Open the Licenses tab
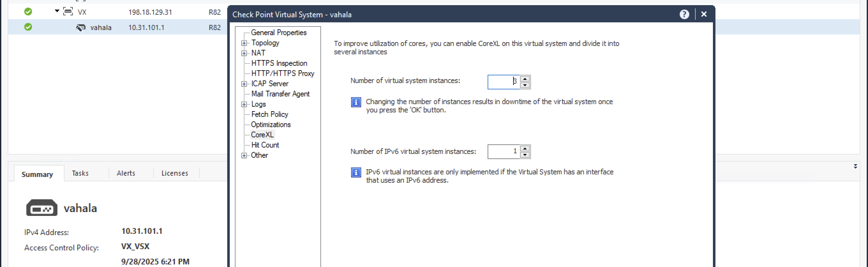Viewport: 868px width, 267px height. coord(175,173)
